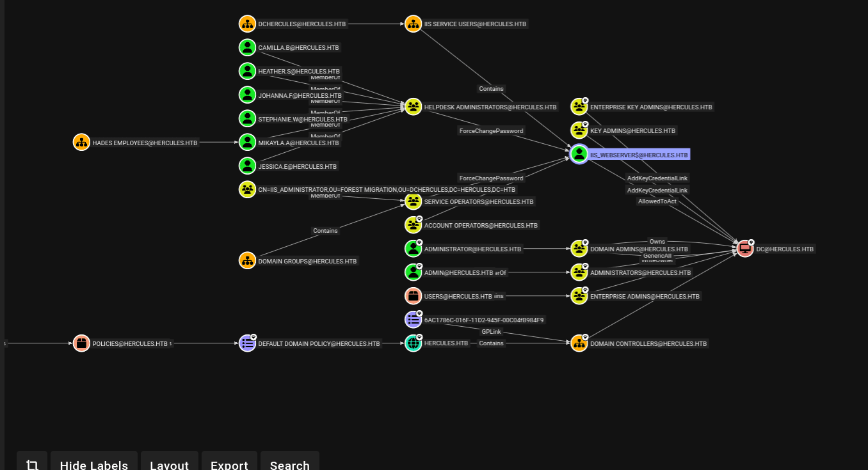
Task: Open graph Search button
Action: (290, 464)
